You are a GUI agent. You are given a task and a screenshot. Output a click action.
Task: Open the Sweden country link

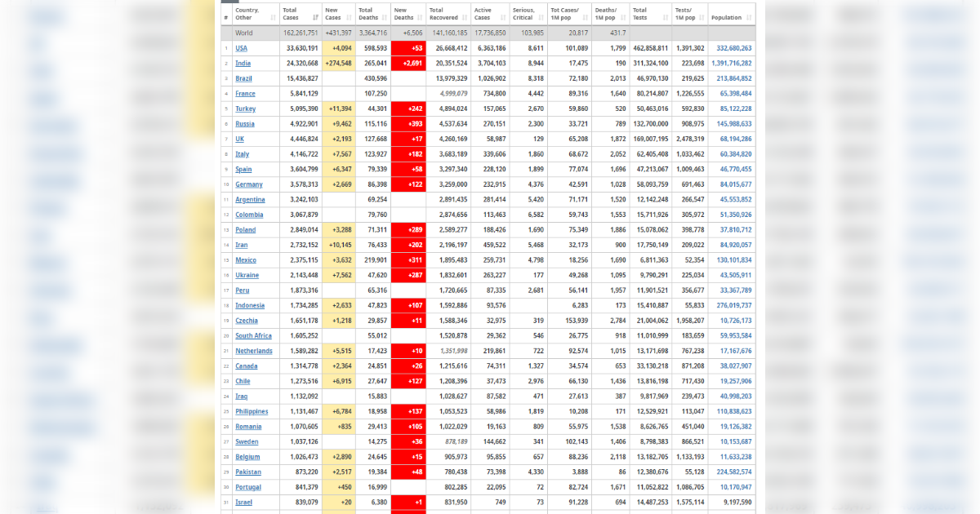pyautogui.click(x=247, y=441)
